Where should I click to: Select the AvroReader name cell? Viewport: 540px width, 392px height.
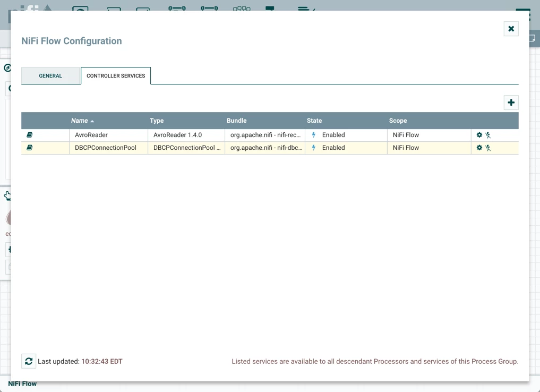point(108,135)
